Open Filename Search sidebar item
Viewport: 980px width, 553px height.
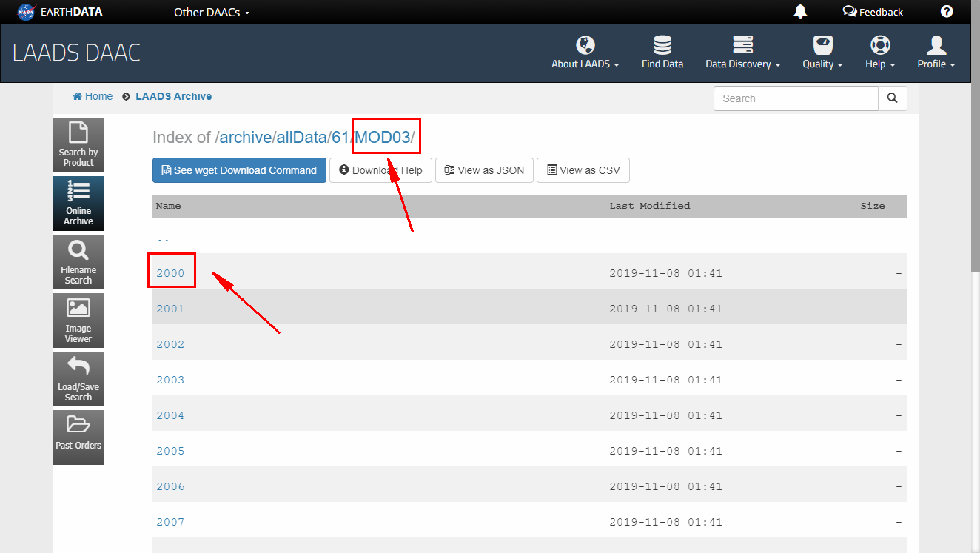point(78,262)
